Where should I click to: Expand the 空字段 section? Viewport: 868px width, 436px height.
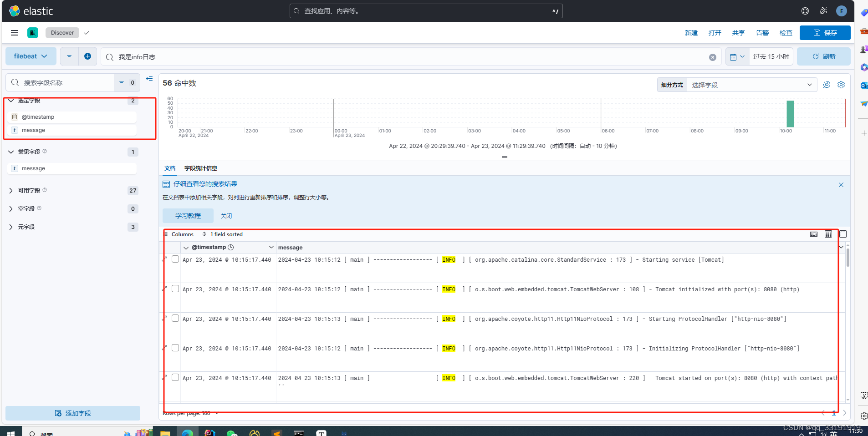point(11,209)
